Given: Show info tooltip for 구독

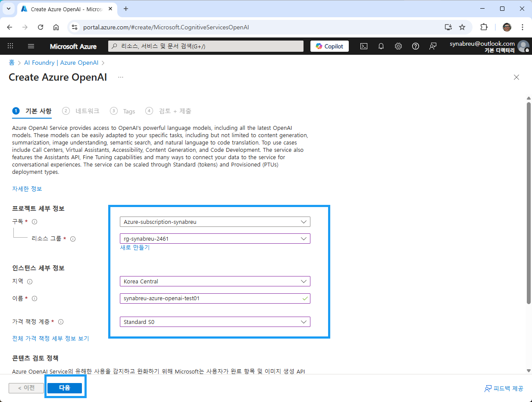Looking at the screenshot, I should coord(34,222).
